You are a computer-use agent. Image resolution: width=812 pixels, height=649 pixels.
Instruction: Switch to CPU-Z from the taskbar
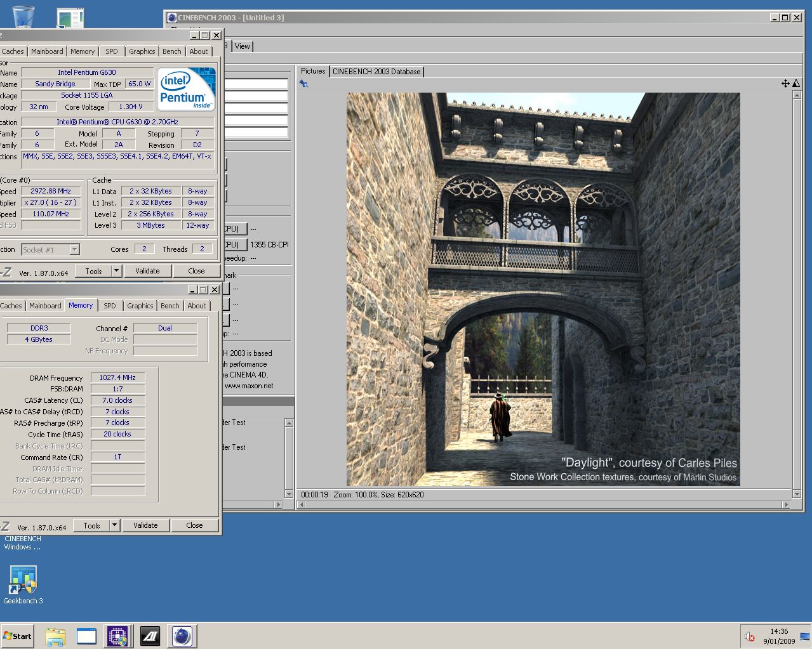coord(117,636)
